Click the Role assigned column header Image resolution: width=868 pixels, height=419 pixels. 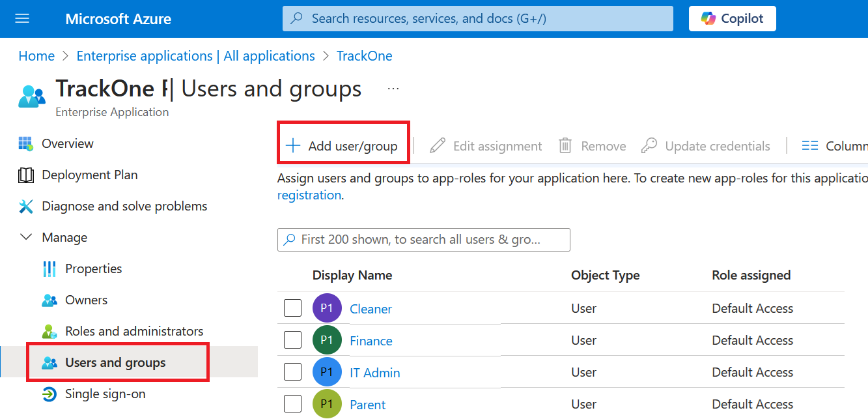pos(751,275)
